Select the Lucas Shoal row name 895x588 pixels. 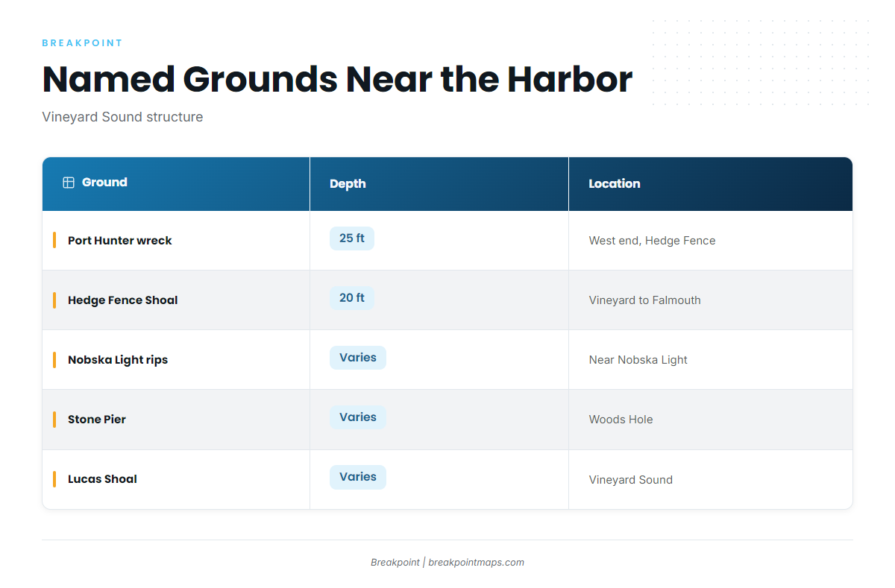point(102,479)
